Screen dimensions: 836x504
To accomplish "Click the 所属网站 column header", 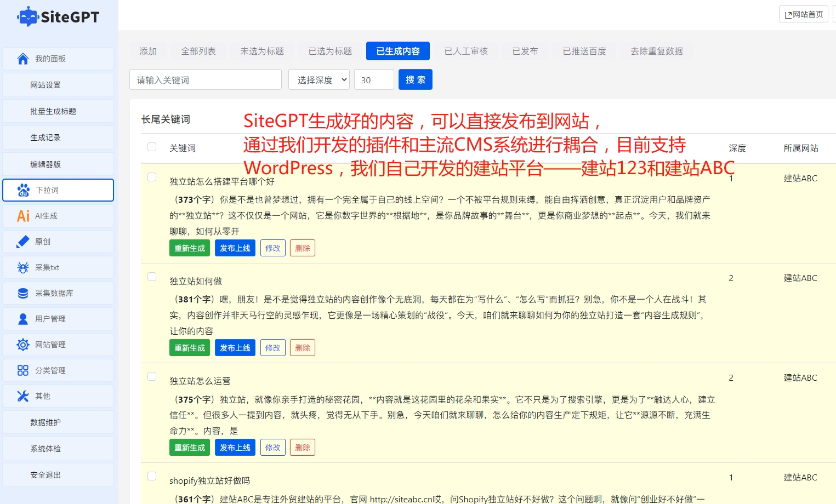I will [801, 148].
